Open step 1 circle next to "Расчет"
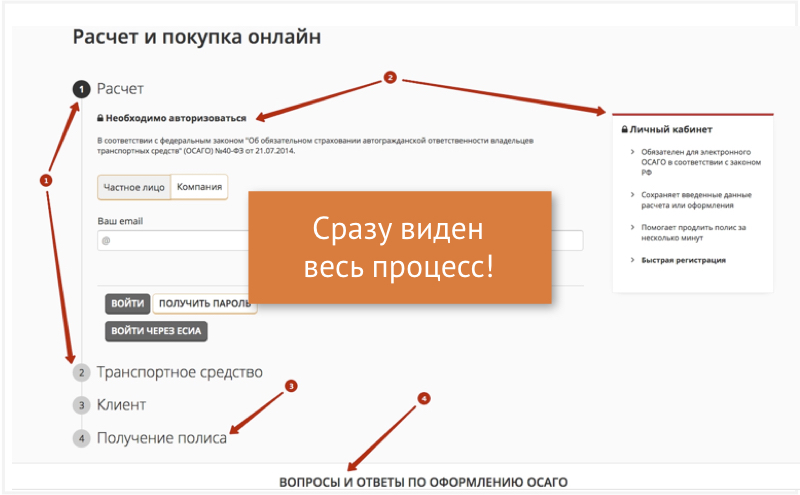Image resolution: width=800 pixels, height=495 pixels. 81,89
